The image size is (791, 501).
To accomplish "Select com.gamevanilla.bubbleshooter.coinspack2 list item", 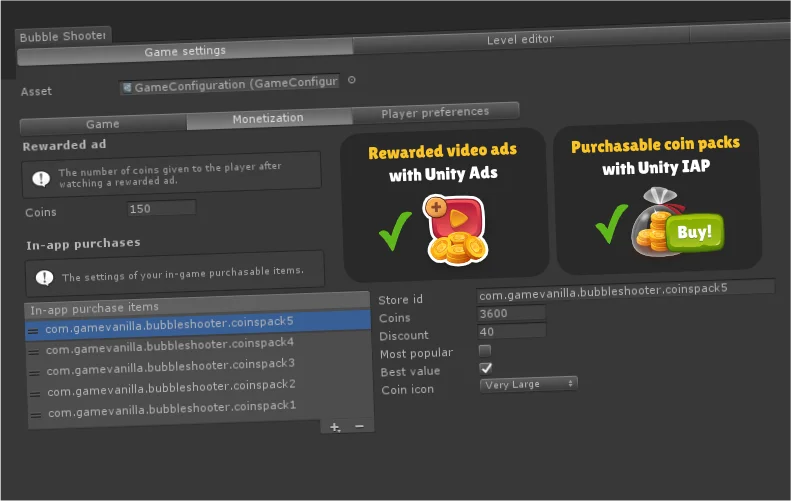I will (x=200, y=387).
